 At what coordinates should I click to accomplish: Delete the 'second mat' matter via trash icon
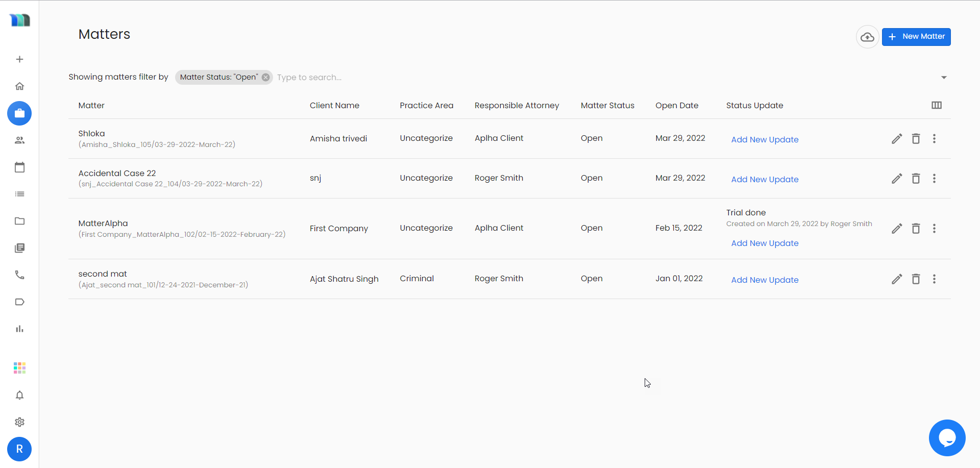point(916,279)
